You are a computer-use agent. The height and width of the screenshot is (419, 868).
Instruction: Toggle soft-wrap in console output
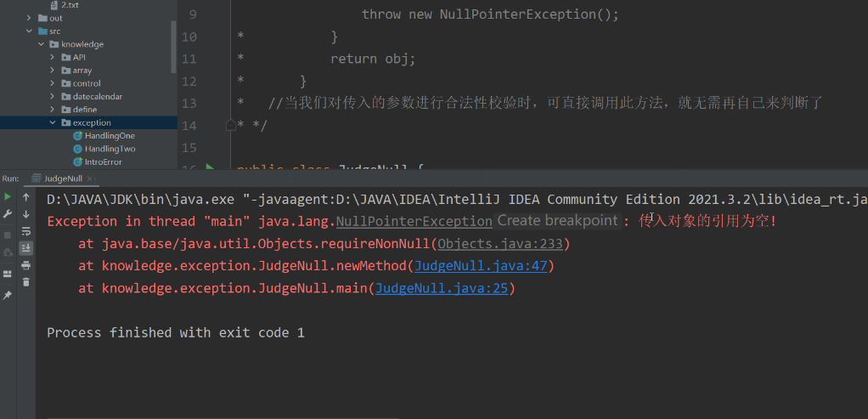point(26,231)
